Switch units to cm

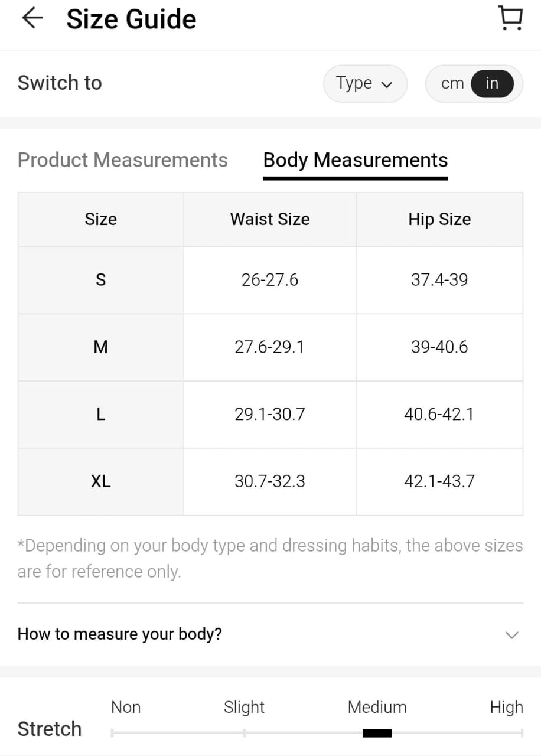pos(452,84)
